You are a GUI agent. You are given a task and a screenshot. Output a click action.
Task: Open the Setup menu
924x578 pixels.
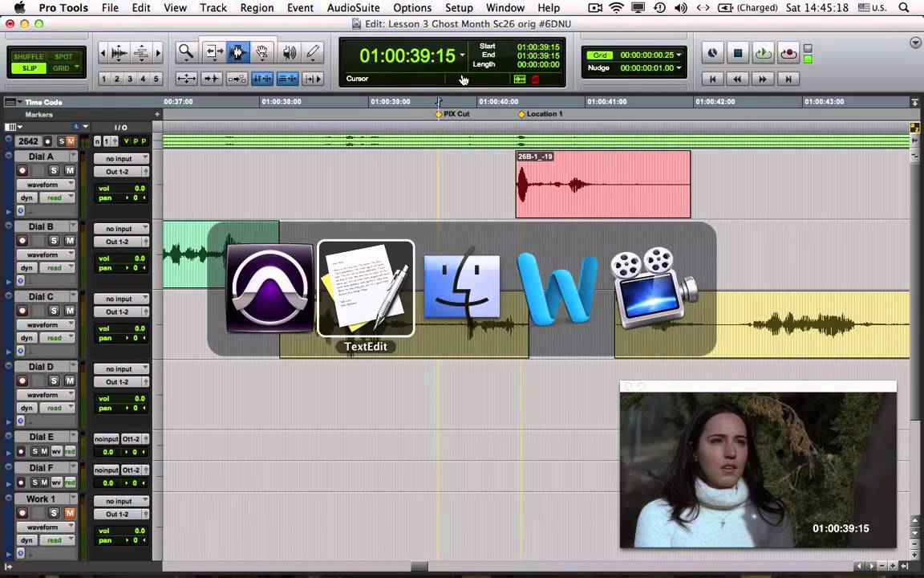pyautogui.click(x=459, y=8)
